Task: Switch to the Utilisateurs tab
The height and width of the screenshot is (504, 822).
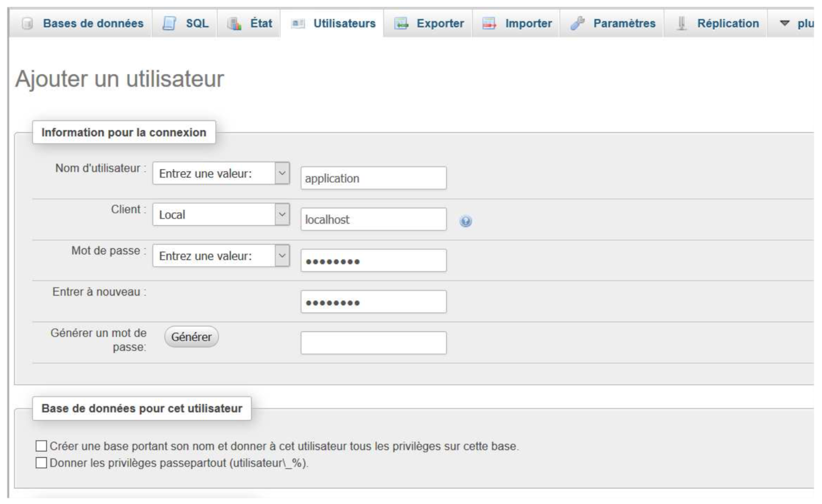Action: (344, 23)
